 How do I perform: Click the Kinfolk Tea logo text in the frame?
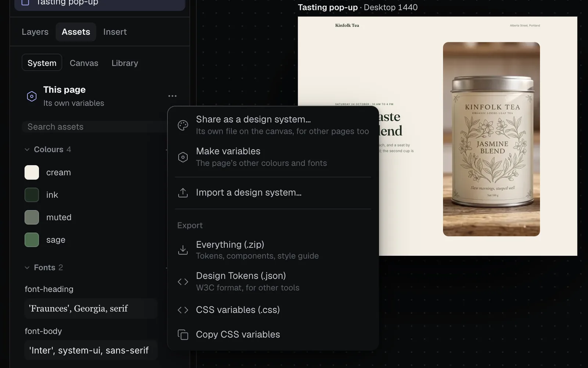click(x=347, y=25)
